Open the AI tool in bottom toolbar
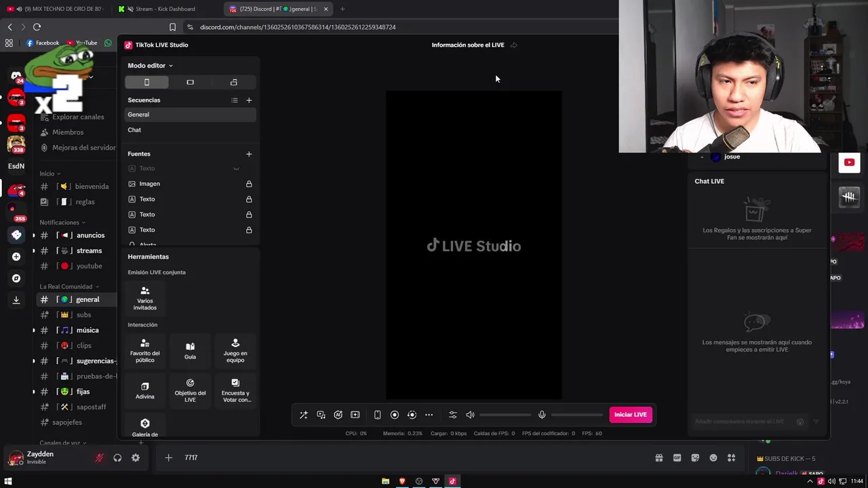The width and height of the screenshot is (868, 488). [338, 415]
